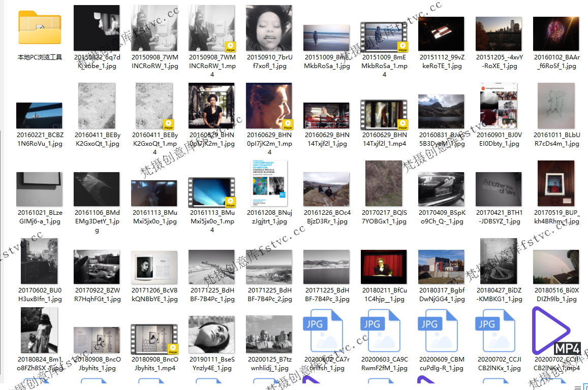Select boxing ring photo 20160629_BHN14Txjf2l_1.jpg

point(326,115)
